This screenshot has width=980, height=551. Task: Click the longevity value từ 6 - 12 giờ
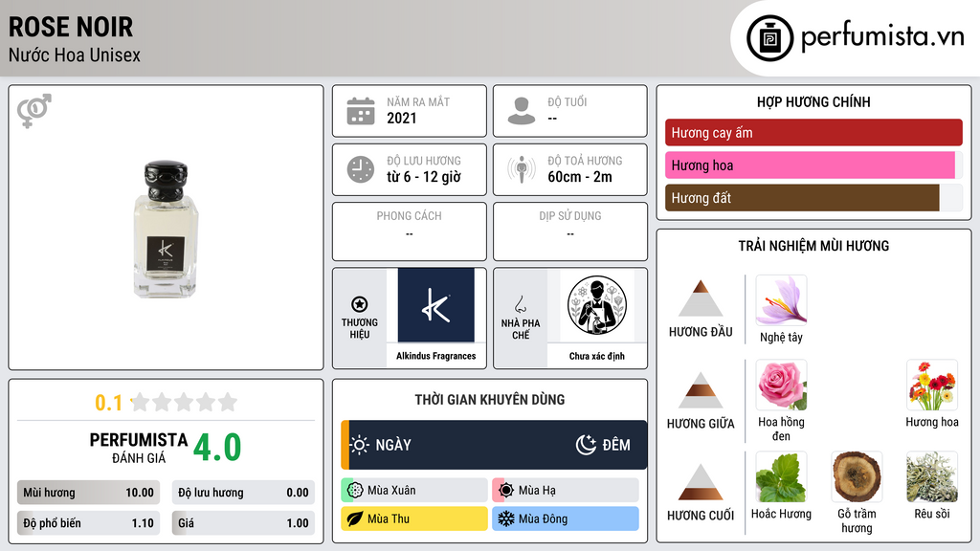[424, 177]
